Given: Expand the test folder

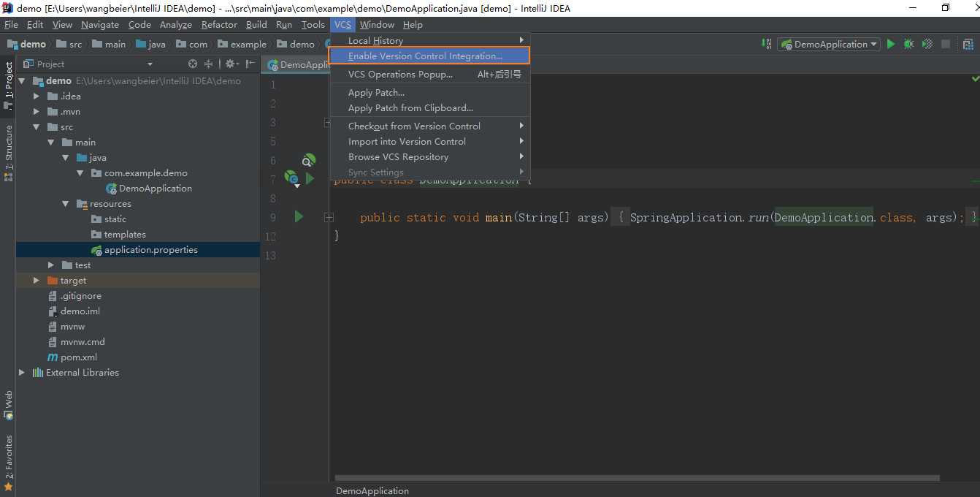Looking at the screenshot, I should tap(51, 265).
